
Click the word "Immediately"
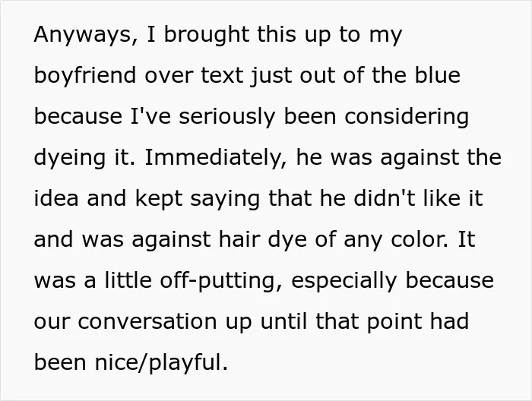pyautogui.click(x=216, y=157)
